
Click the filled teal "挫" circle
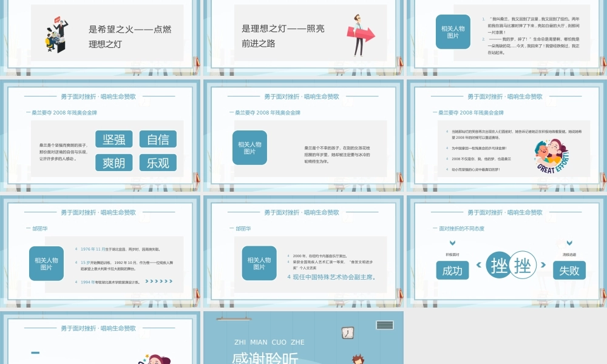pyautogui.click(x=498, y=265)
